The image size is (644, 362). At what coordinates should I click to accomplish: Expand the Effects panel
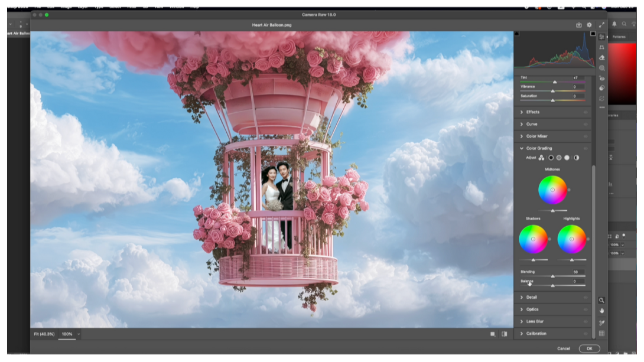[x=522, y=112]
